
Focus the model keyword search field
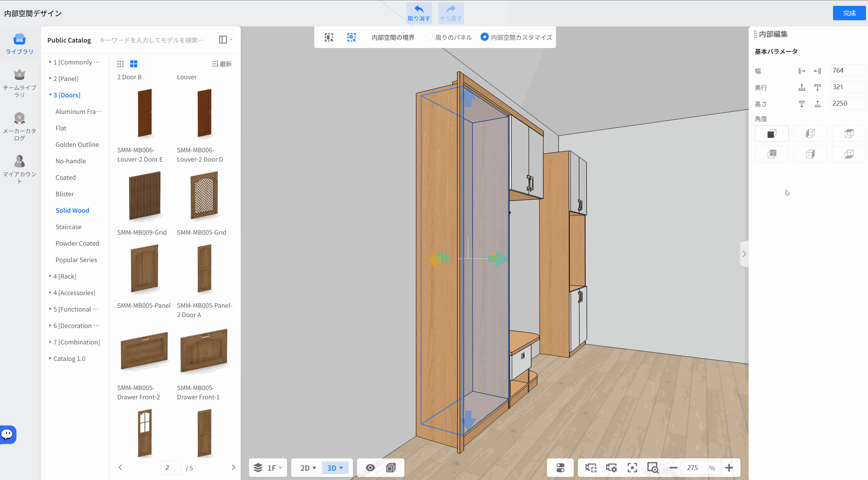(152, 40)
